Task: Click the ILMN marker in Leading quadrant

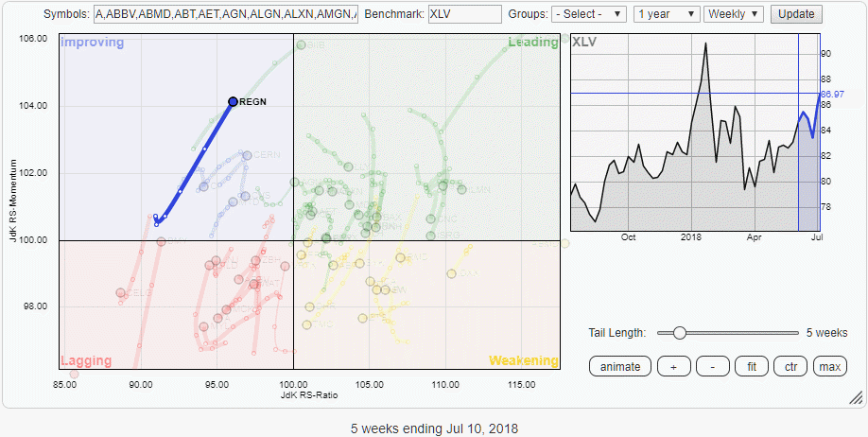Action: [461, 189]
